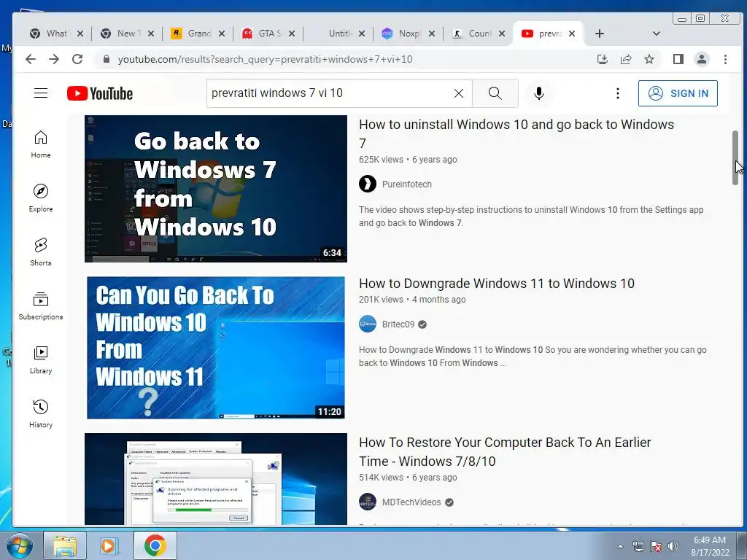Open the Action Center flag tray icon
The image size is (747, 560).
click(656, 546)
